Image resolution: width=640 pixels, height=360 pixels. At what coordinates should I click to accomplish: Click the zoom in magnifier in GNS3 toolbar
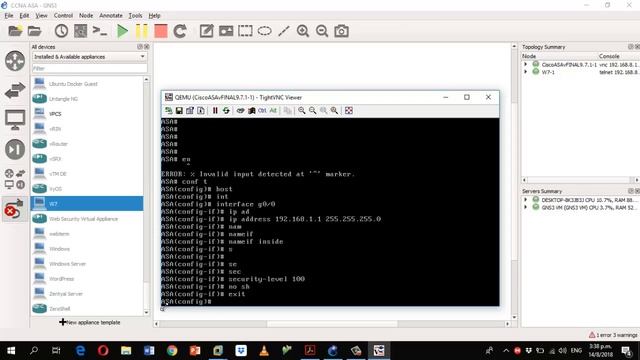tap(303, 31)
